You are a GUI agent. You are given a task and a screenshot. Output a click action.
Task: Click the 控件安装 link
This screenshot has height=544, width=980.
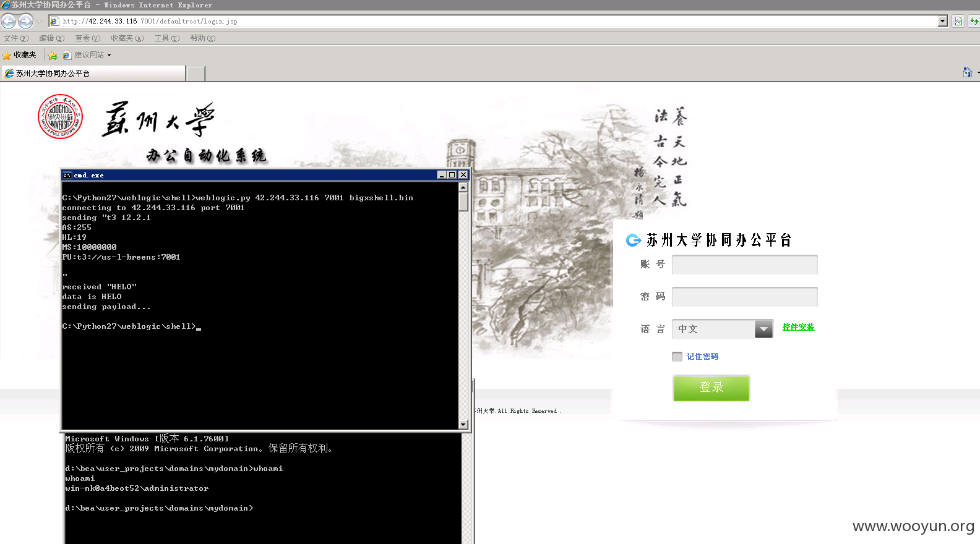point(798,327)
